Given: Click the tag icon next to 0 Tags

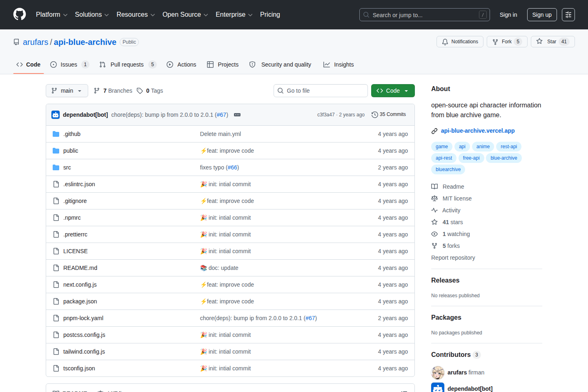Looking at the screenshot, I should (140, 90).
